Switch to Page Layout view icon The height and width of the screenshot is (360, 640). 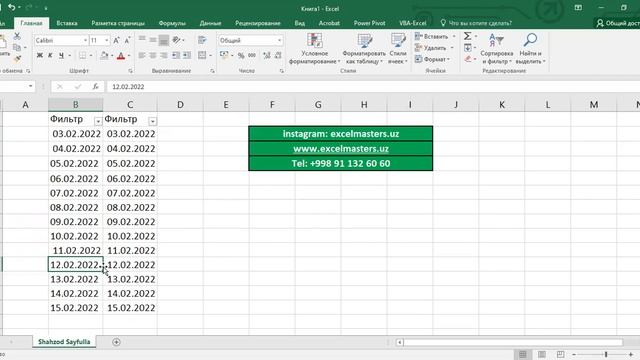[542, 354]
